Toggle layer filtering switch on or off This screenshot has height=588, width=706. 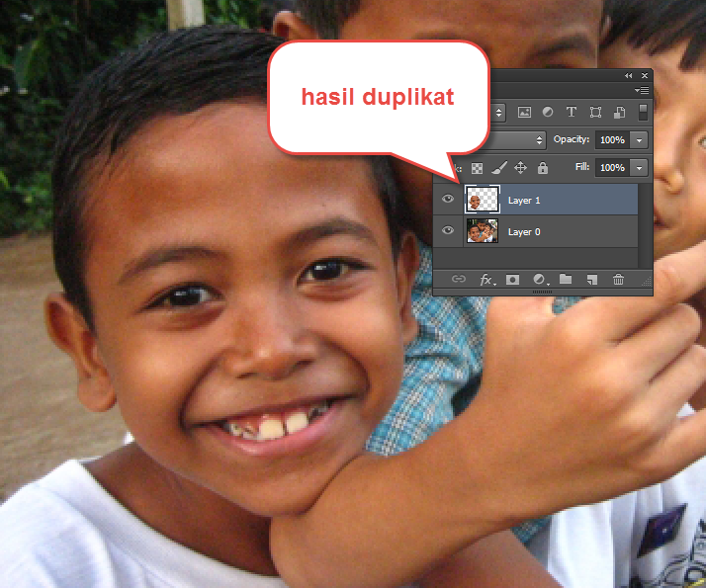click(643, 112)
